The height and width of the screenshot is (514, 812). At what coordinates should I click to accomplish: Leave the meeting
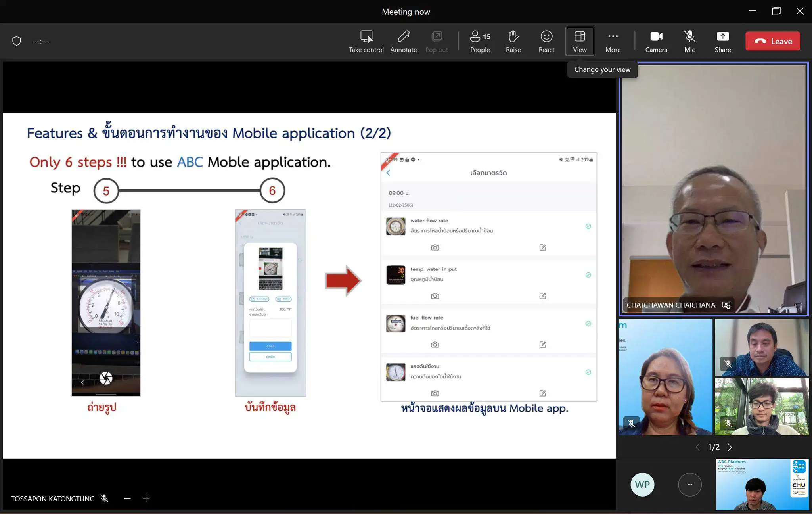tap(773, 41)
